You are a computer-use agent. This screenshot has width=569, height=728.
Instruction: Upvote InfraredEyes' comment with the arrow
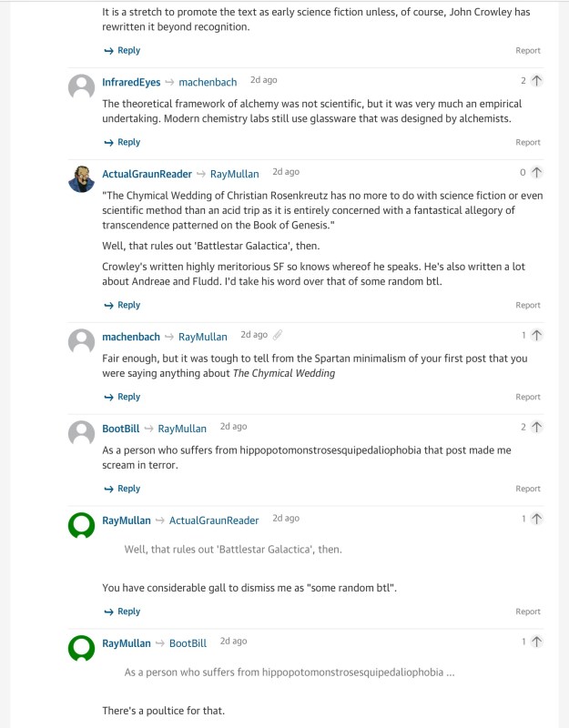click(536, 81)
